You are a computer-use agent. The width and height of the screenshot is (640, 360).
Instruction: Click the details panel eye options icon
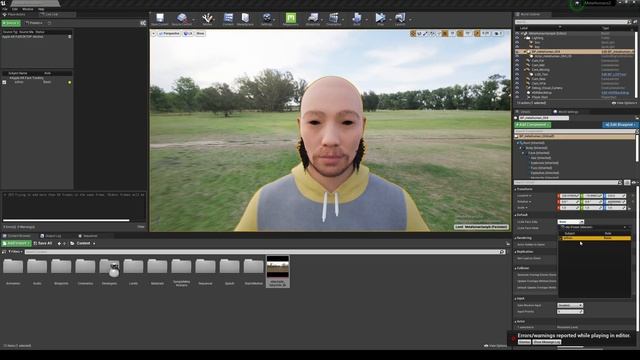coord(634,183)
